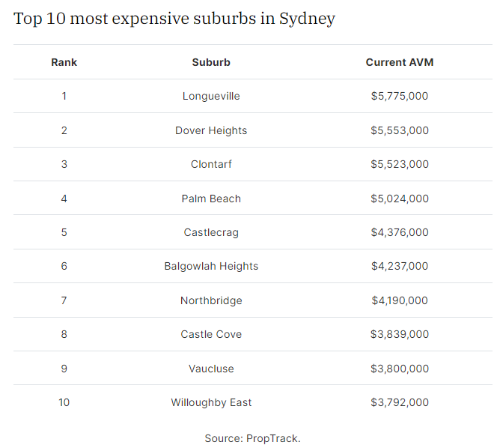The height and width of the screenshot is (448, 497).
Task: Click the Current AVM column header
Action: pos(400,62)
